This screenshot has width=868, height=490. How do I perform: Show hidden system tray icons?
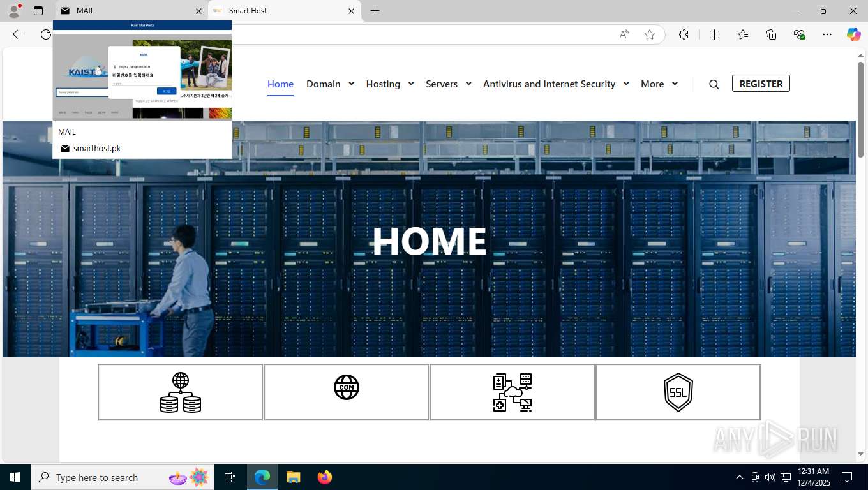click(x=740, y=477)
